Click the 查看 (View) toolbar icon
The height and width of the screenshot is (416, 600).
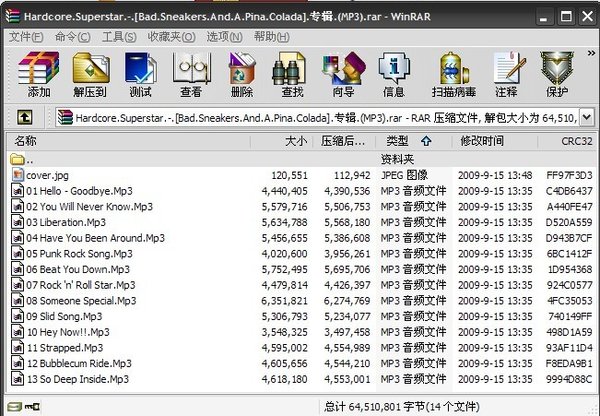click(191, 68)
